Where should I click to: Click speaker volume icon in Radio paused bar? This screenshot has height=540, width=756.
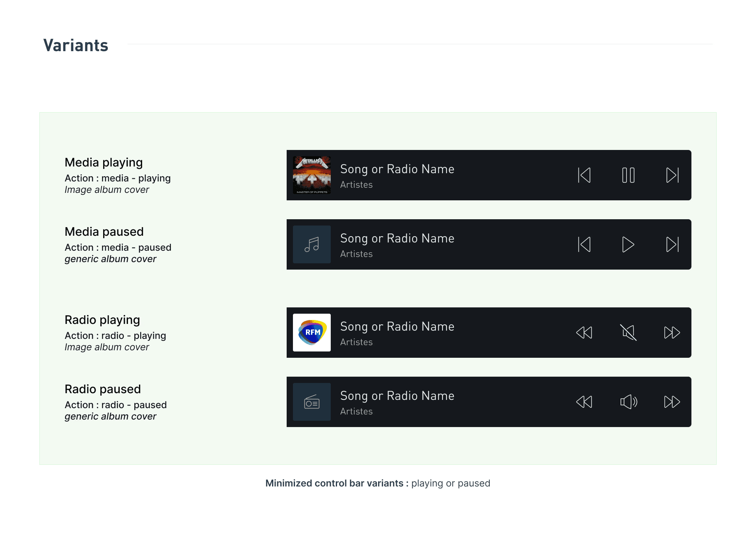[628, 402]
